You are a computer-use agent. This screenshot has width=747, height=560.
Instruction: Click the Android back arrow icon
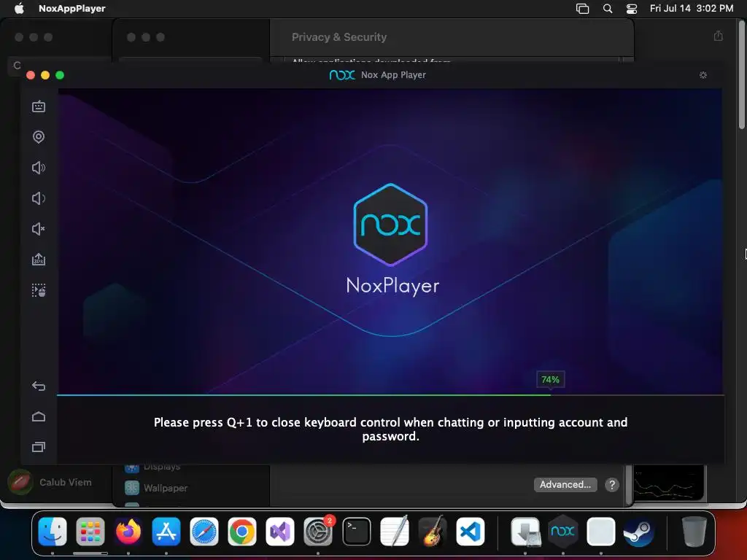tap(39, 386)
